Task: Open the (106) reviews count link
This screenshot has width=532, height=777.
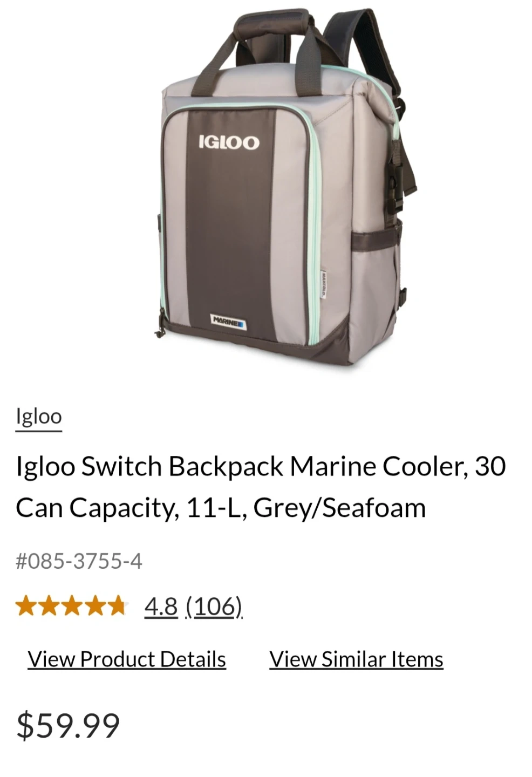Action: pyautogui.click(x=214, y=606)
